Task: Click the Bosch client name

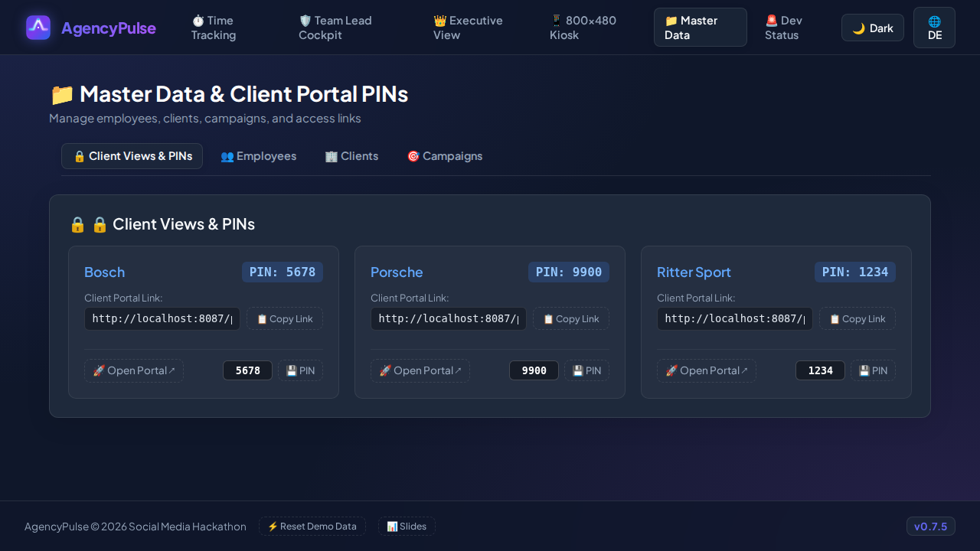Action: [x=104, y=272]
